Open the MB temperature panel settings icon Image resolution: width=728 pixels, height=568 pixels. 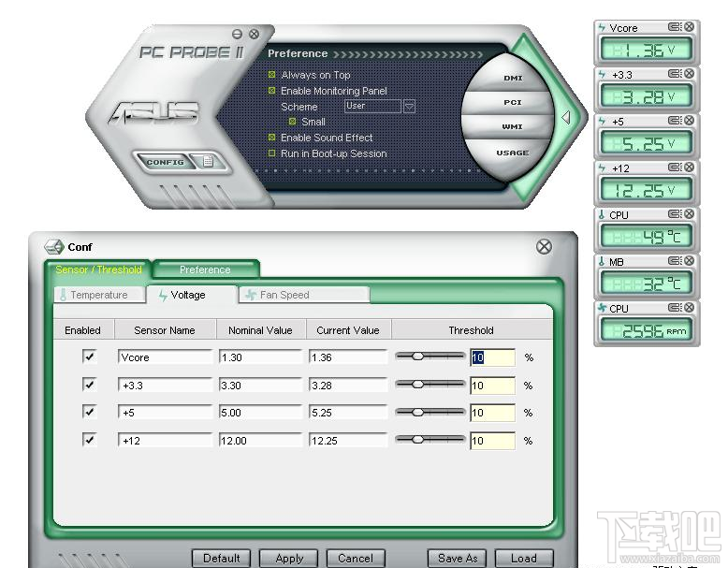675,260
